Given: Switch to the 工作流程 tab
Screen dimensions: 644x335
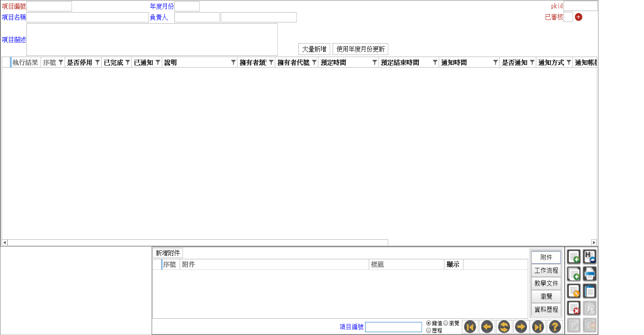Looking at the screenshot, I should (x=546, y=270).
